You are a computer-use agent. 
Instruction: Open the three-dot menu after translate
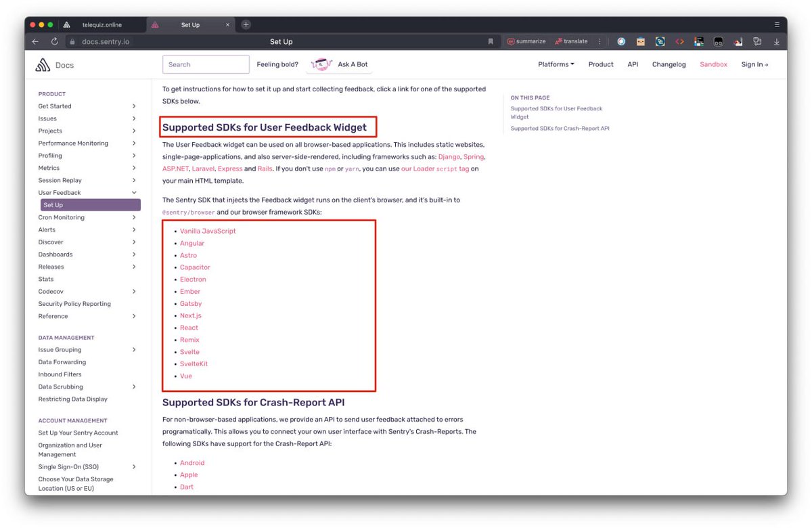click(600, 41)
